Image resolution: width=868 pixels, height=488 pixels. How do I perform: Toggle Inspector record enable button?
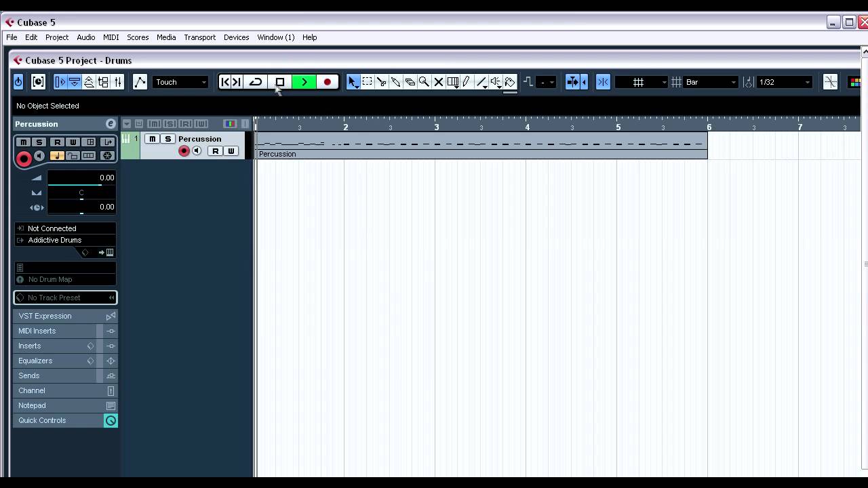click(x=24, y=159)
